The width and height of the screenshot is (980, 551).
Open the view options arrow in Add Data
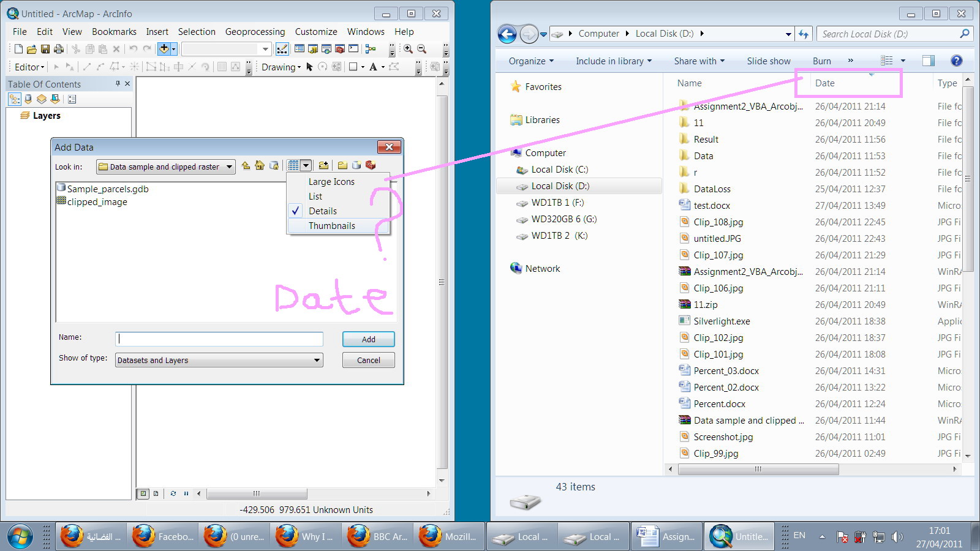[x=306, y=165]
